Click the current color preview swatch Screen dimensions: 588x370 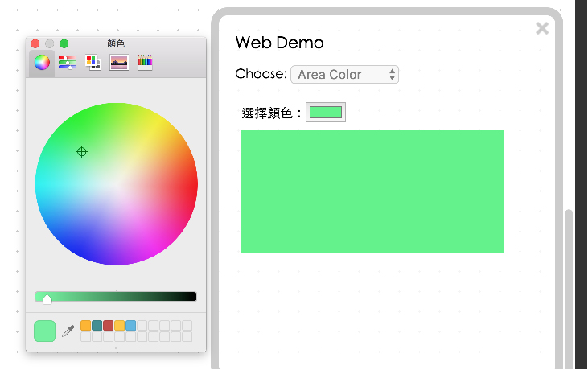pyautogui.click(x=44, y=331)
